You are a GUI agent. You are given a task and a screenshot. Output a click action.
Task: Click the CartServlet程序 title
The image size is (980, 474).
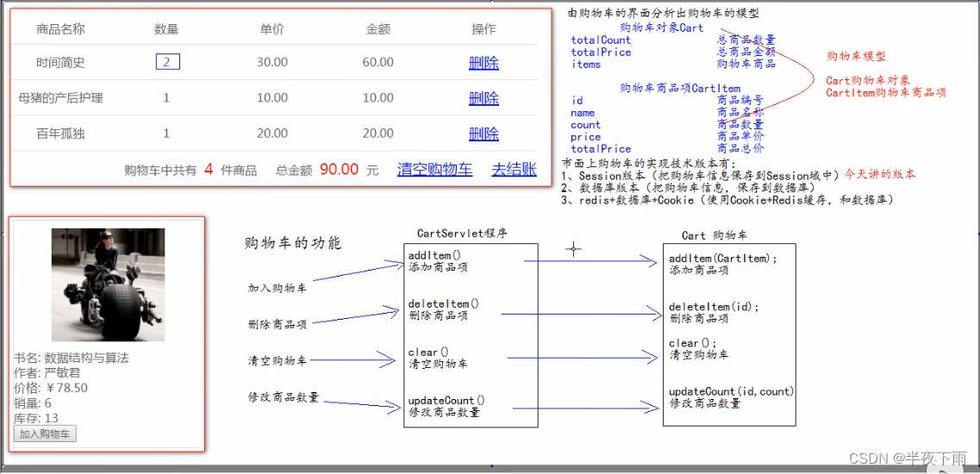pyautogui.click(x=462, y=234)
